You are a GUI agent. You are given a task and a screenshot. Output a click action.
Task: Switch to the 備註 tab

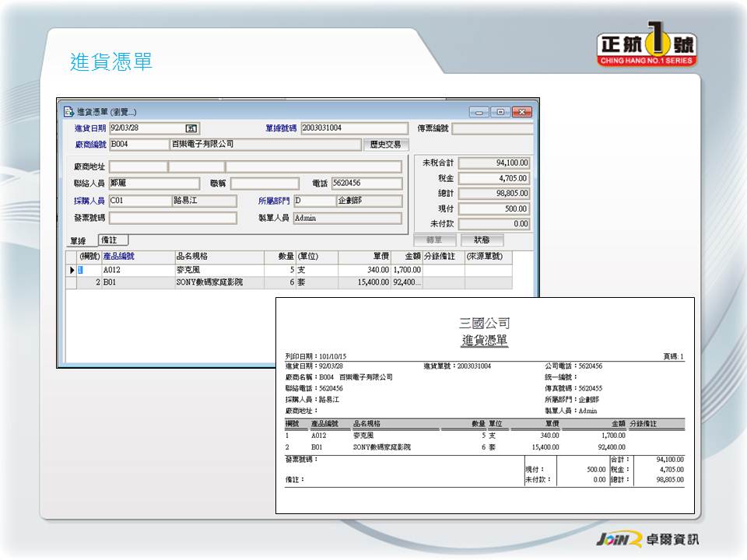[113, 240]
